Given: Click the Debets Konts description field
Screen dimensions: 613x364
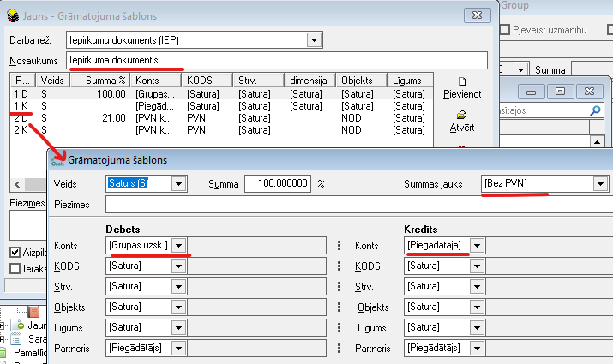Looking at the screenshot, I should coord(256,245).
